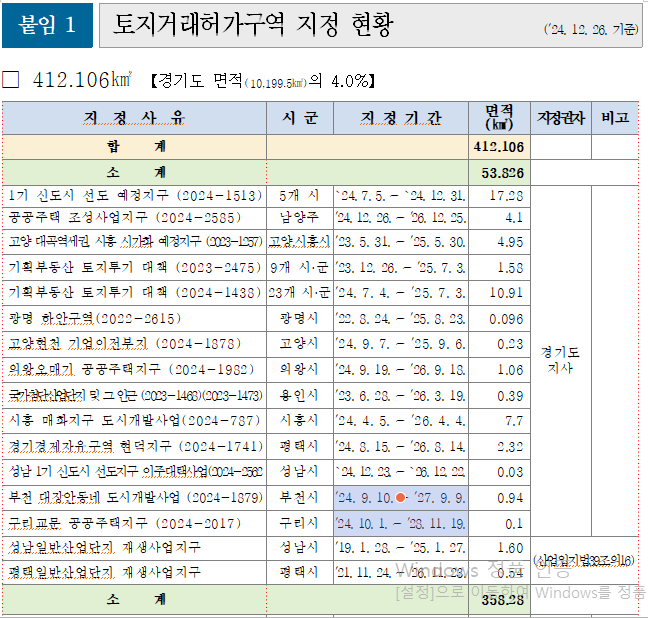Screen dimensions: 648x618
Task: Click the '광명시' cell
Action: [x=300, y=319]
